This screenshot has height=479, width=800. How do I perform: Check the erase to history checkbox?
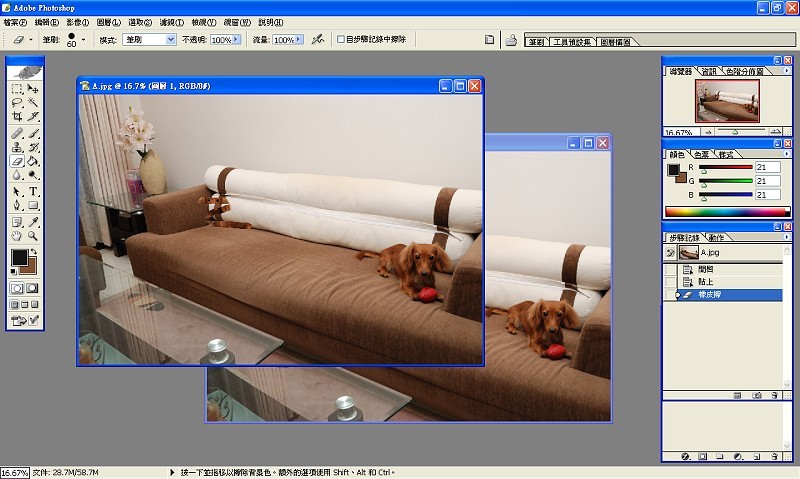(x=341, y=39)
